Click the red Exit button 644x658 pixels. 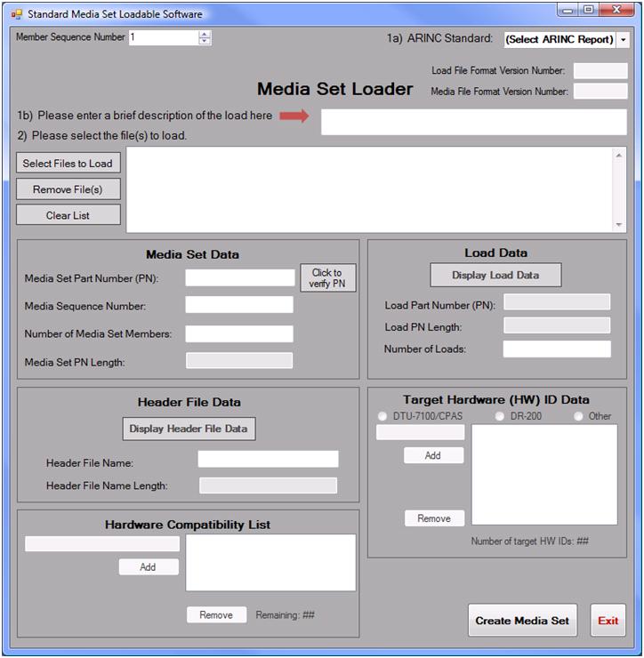pyautogui.click(x=608, y=621)
